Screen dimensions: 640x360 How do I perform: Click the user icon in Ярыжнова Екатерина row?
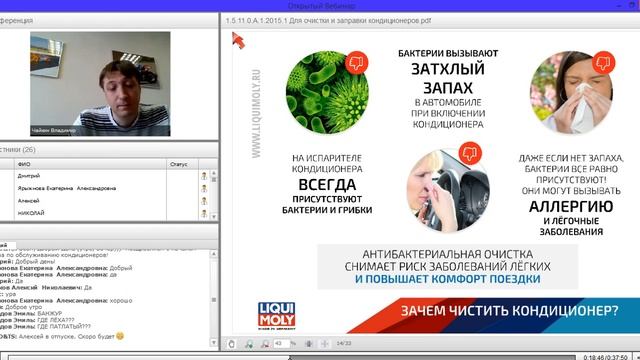[204, 189]
